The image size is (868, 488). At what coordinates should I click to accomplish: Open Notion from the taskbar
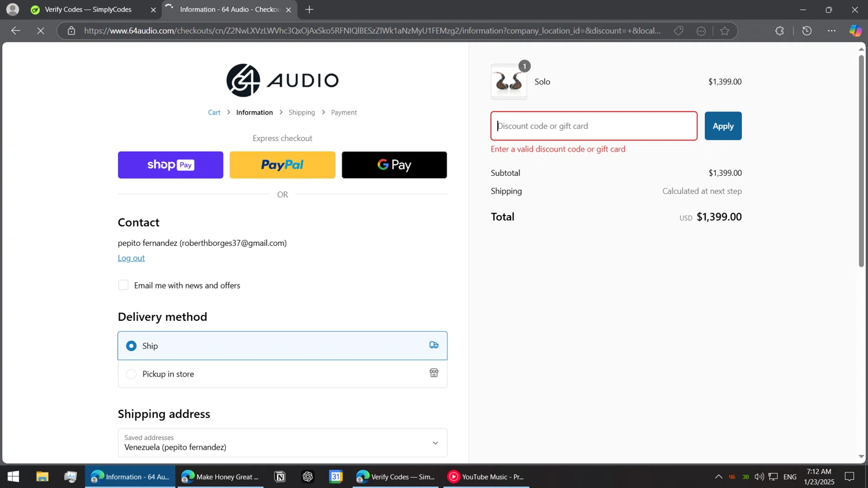click(280, 477)
